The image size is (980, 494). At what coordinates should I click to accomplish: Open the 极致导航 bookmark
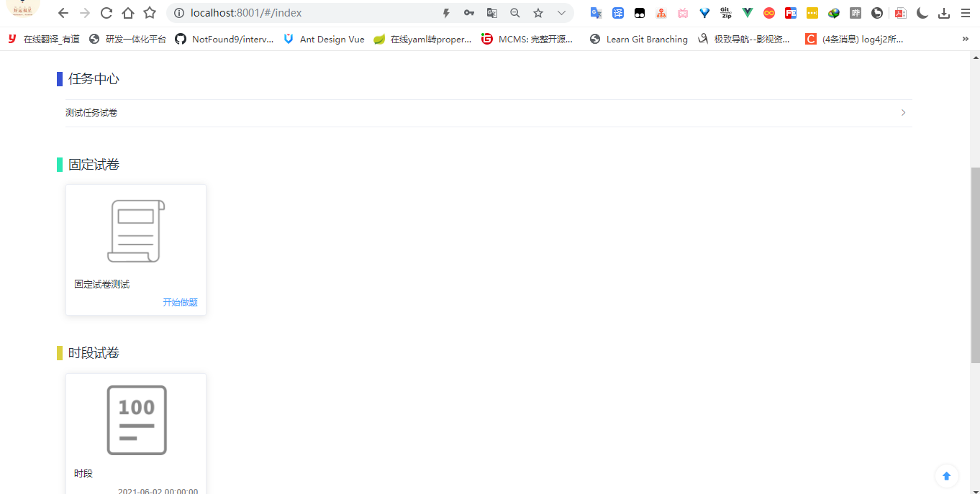(743, 40)
